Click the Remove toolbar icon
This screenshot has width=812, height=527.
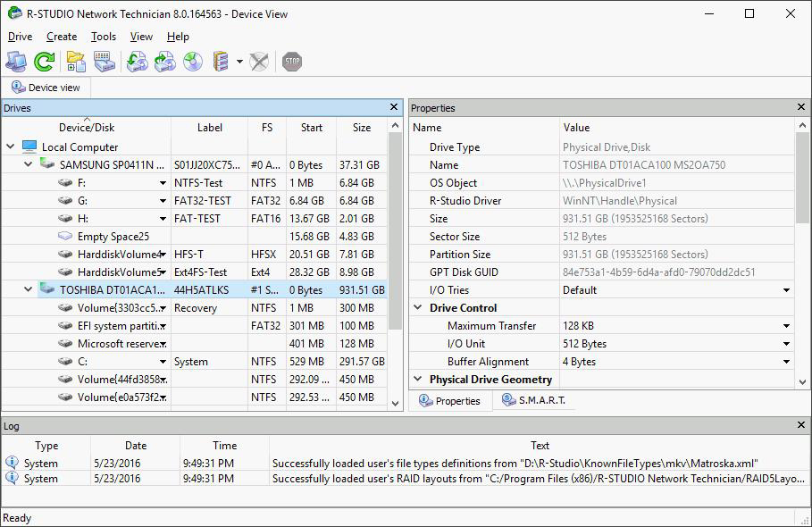[259, 62]
